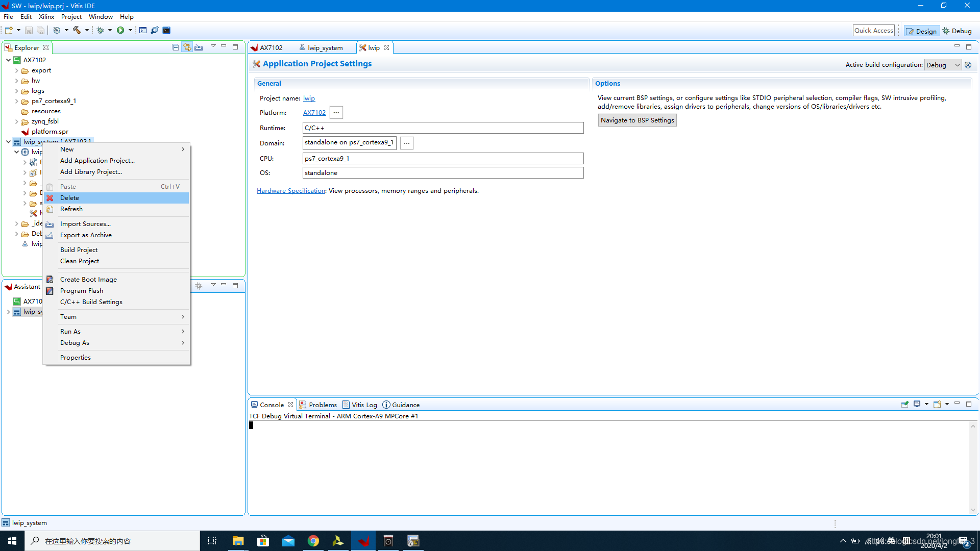Click Import icon in the Explorer toolbar

(x=199, y=47)
